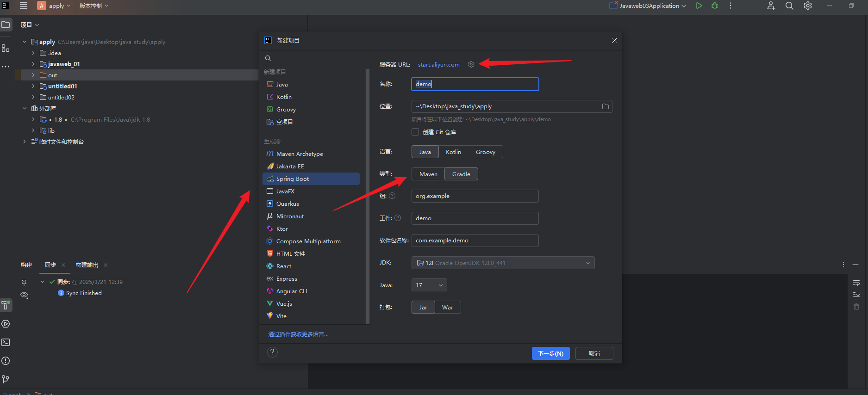Expand the 临时文件和控制台 node
This screenshot has height=395, width=868.
pos(25,142)
